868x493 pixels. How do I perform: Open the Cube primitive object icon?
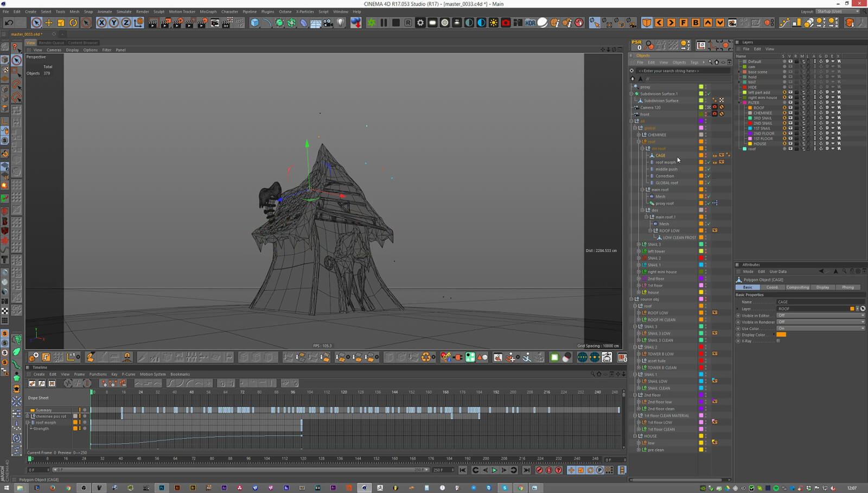tap(254, 23)
